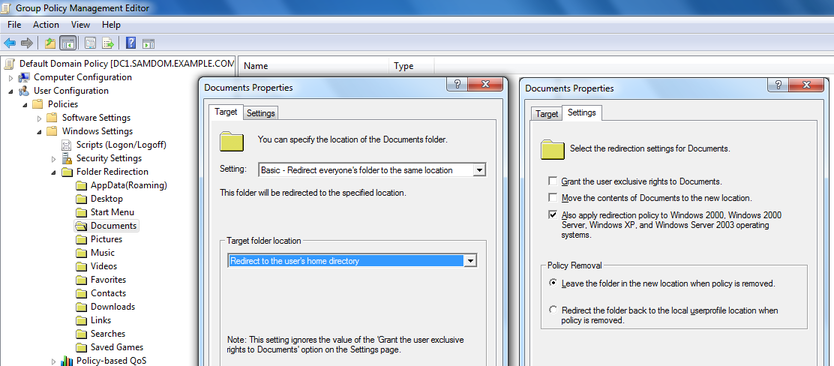834x366 pixels.
Task: Enable 'Grant the user exclusive rights to Documents'
Action: coord(553,181)
